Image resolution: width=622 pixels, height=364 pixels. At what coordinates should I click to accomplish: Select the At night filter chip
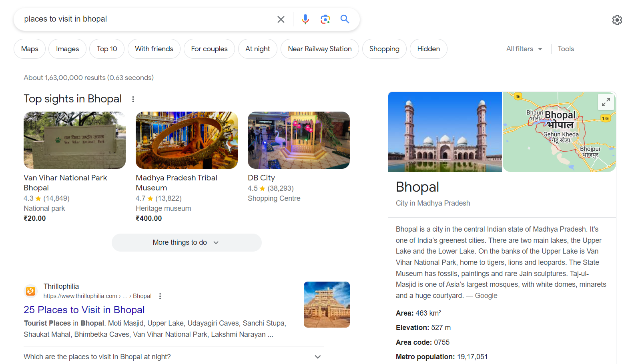[258, 49]
